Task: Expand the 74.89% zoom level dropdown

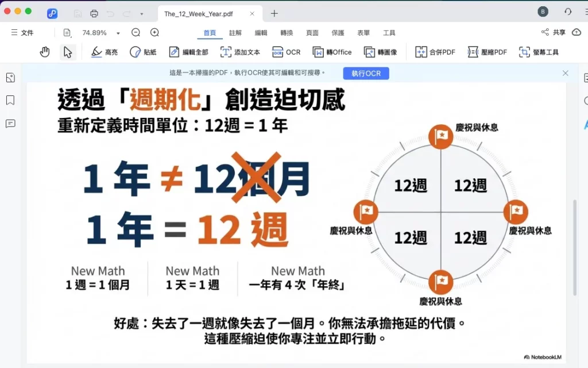Action: pyautogui.click(x=118, y=33)
